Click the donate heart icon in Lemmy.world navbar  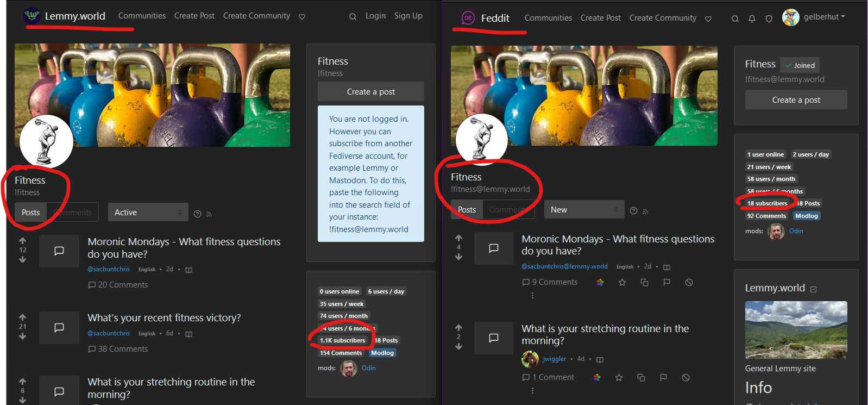[302, 16]
